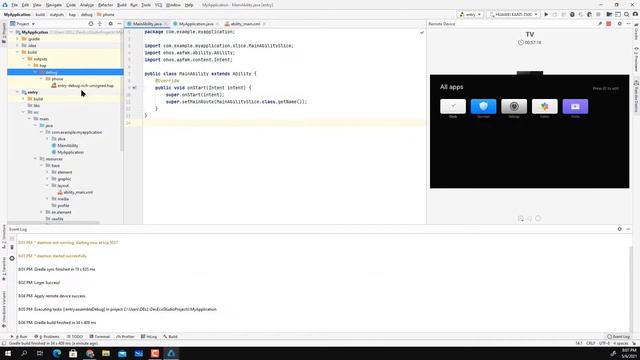
Task: Click the trash icon in Event Log sidebar
Action: click(12, 248)
